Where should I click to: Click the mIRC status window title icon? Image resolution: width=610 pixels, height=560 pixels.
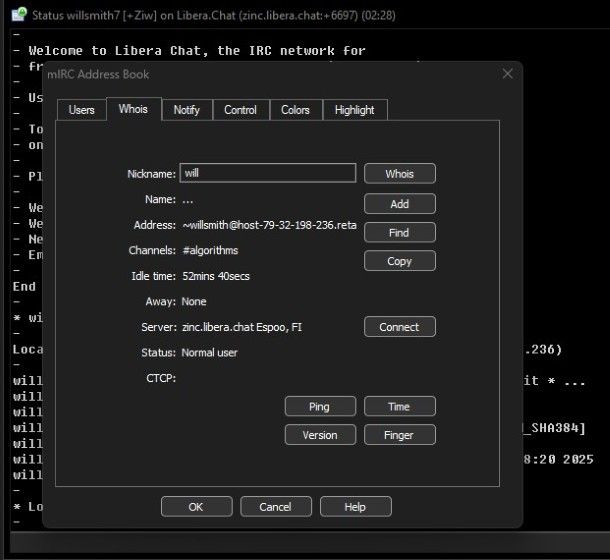click(x=18, y=14)
